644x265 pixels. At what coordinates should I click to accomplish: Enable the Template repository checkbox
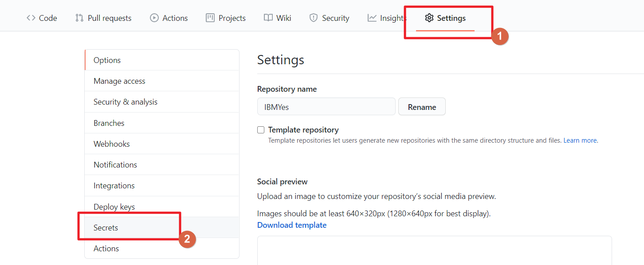pyautogui.click(x=261, y=130)
